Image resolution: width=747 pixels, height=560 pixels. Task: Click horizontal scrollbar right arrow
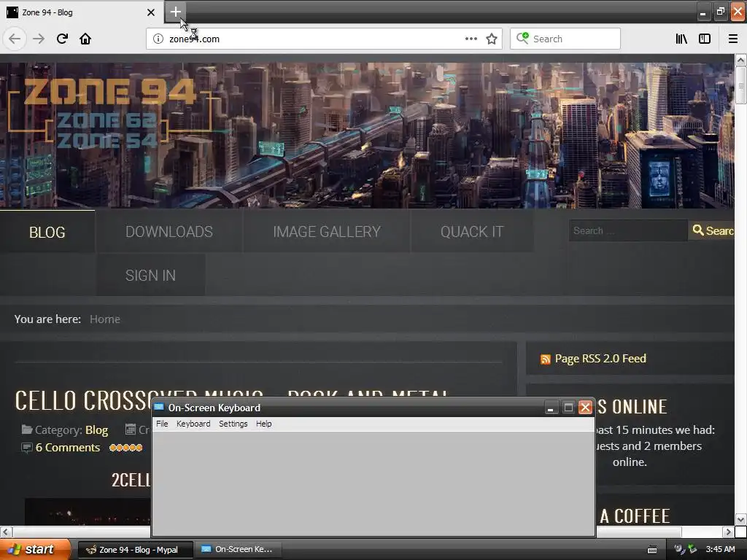click(728, 532)
